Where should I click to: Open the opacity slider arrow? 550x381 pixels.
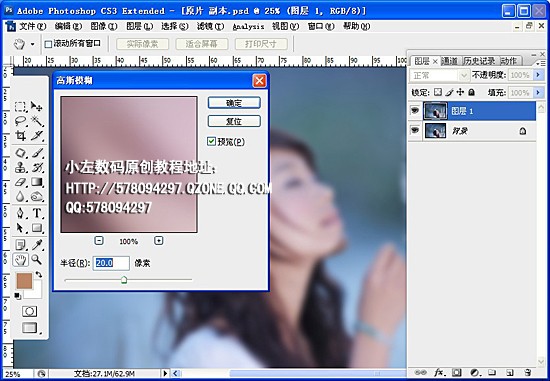[x=538, y=75]
